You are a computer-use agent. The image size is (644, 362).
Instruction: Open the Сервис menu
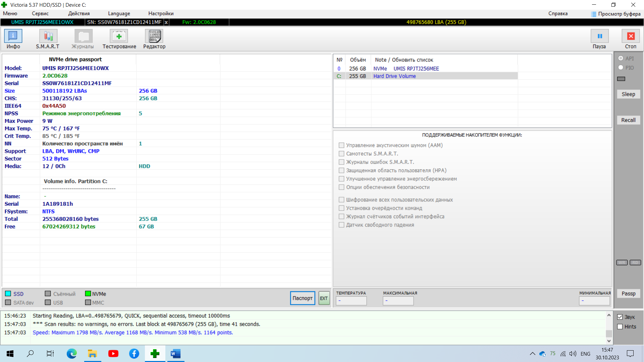40,13
